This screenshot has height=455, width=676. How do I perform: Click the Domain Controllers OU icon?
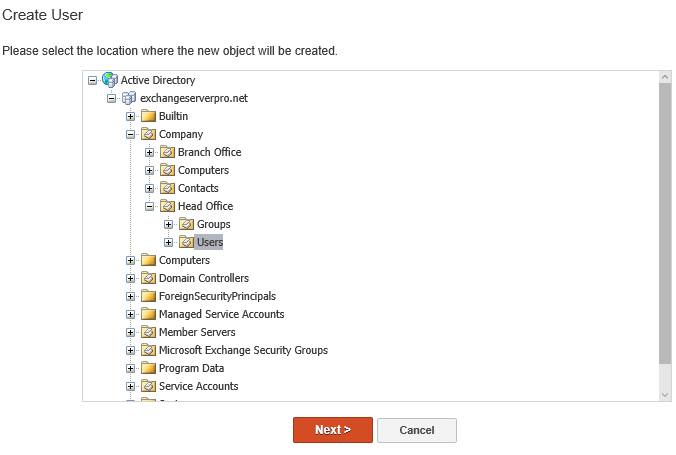coord(148,278)
